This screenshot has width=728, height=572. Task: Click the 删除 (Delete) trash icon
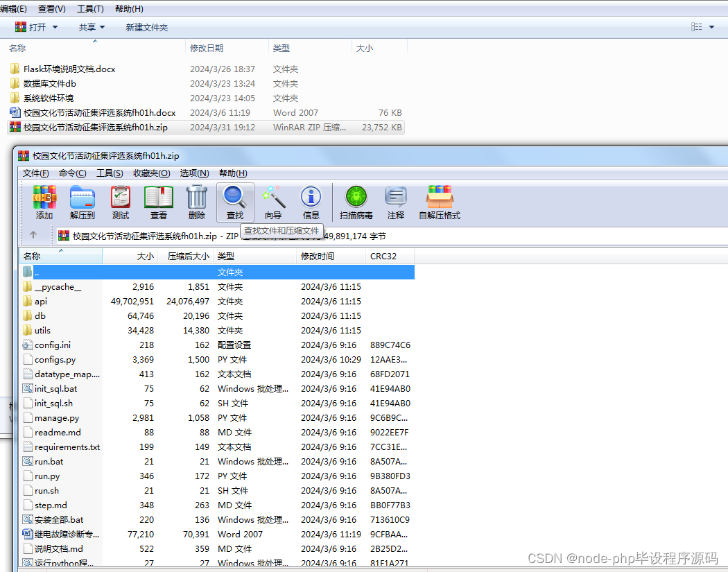coord(196,201)
